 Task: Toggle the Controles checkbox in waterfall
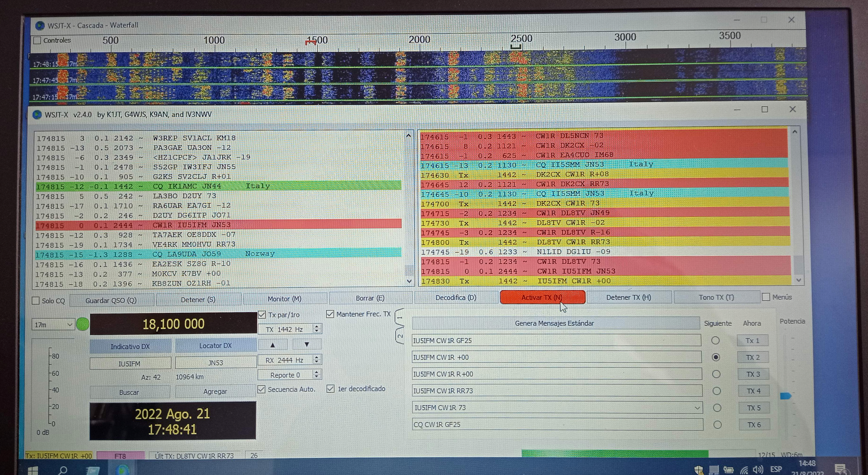pos(37,41)
